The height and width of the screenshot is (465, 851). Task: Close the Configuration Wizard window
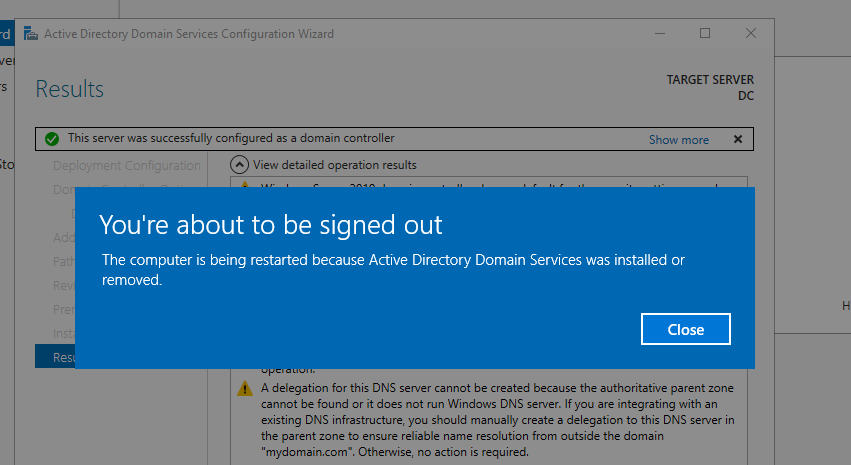coord(750,33)
